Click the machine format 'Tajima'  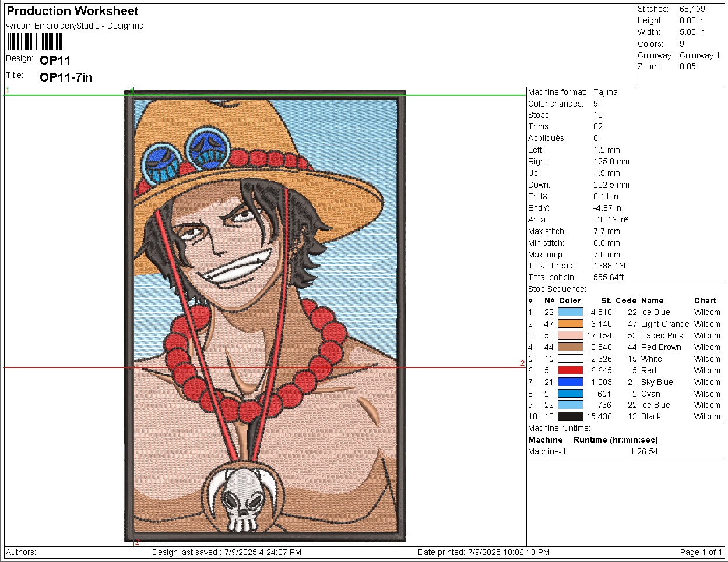coord(606,92)
